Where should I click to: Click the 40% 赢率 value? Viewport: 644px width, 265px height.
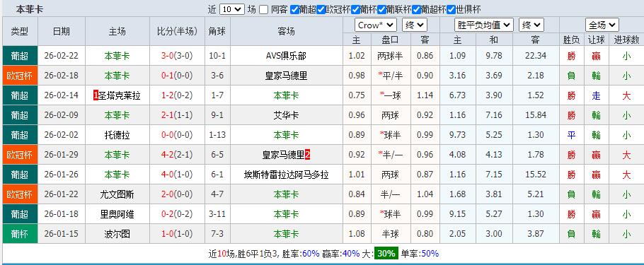pos(351,254)
